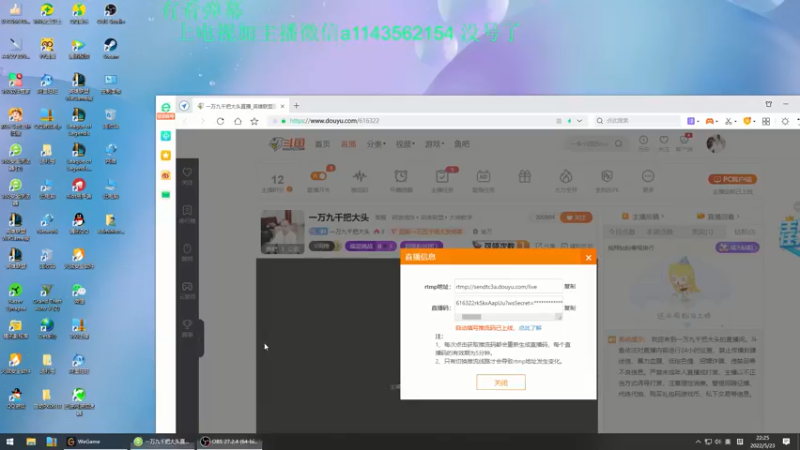Screen dimensions: 800x450
Task: Click the browser search box
Action: pyautogui.click(x=637, y=121)
